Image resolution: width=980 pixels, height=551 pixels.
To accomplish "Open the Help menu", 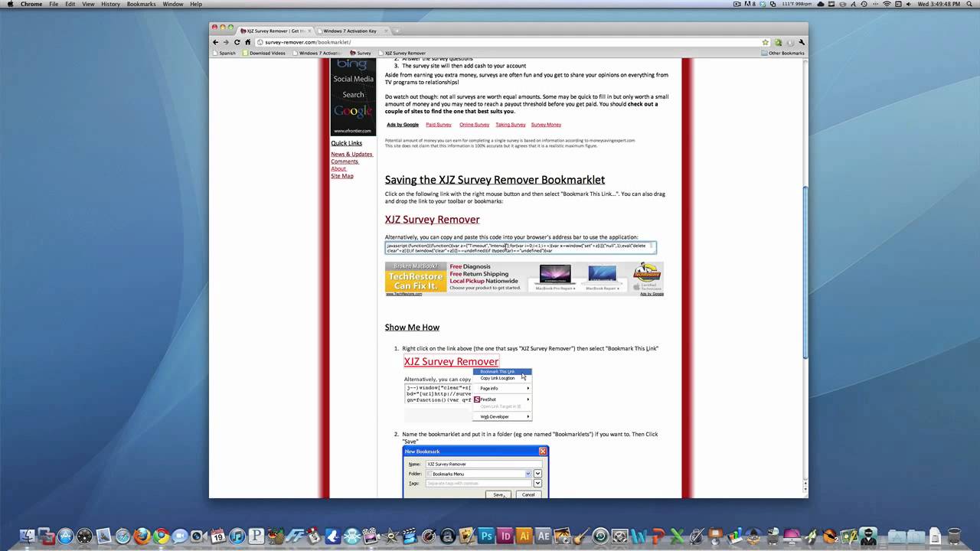I will 196,4.
